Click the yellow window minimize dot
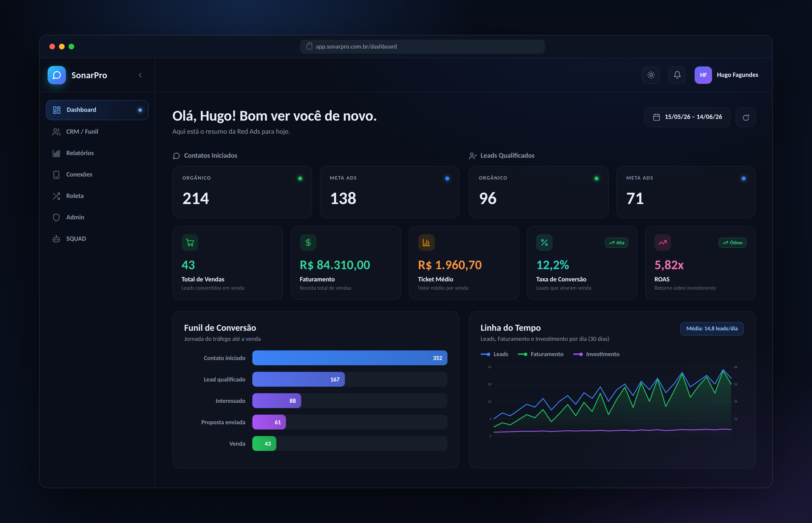The image size is (812, 523). coord(62,47)
